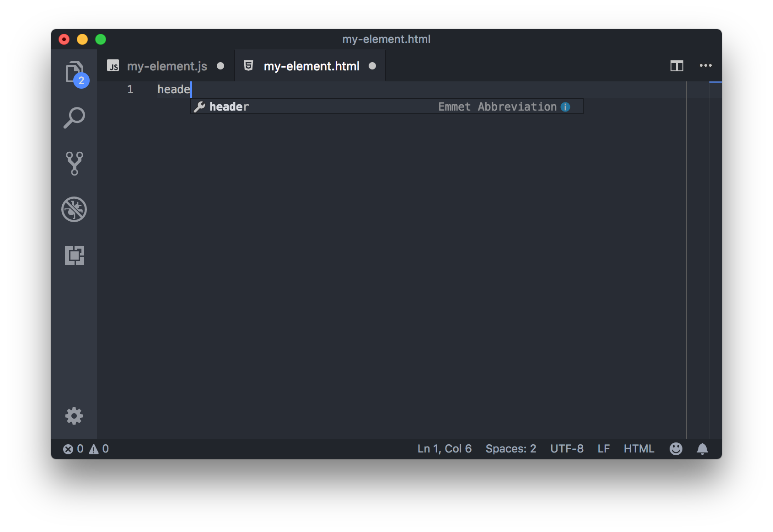This screenshot has height=532, width=773.
Task: Open the Source Control view
Action: (x=74, y=164)
